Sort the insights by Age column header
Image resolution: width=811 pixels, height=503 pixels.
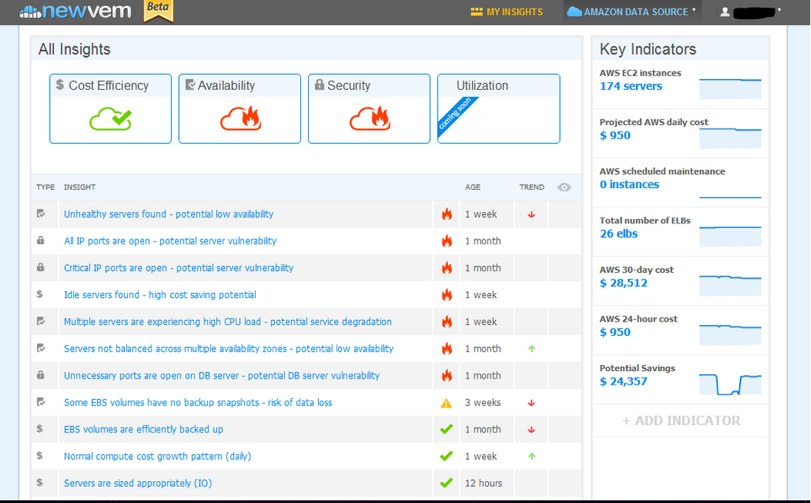point(473,187)
